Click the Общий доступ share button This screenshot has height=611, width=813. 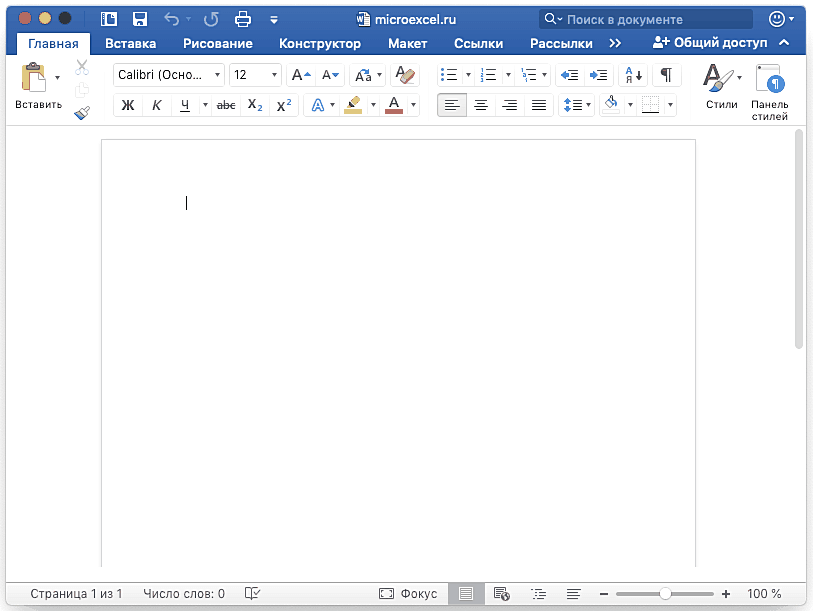click(709, 43)
